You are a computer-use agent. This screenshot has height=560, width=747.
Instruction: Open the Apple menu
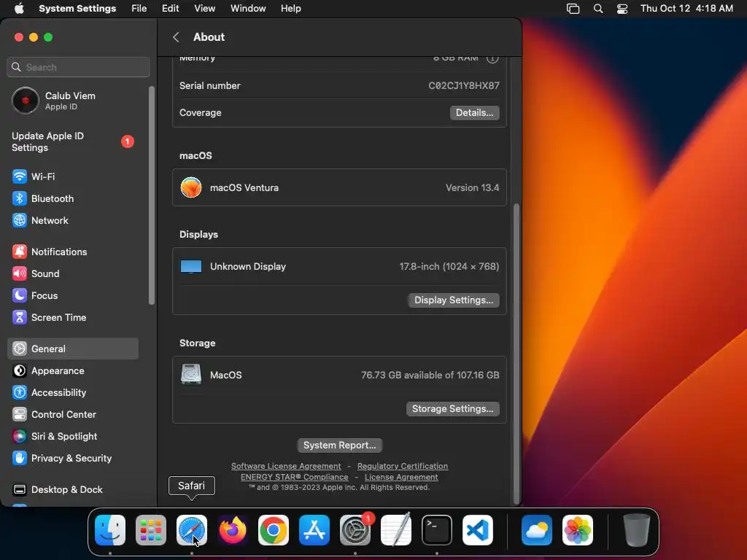point(19,9)
